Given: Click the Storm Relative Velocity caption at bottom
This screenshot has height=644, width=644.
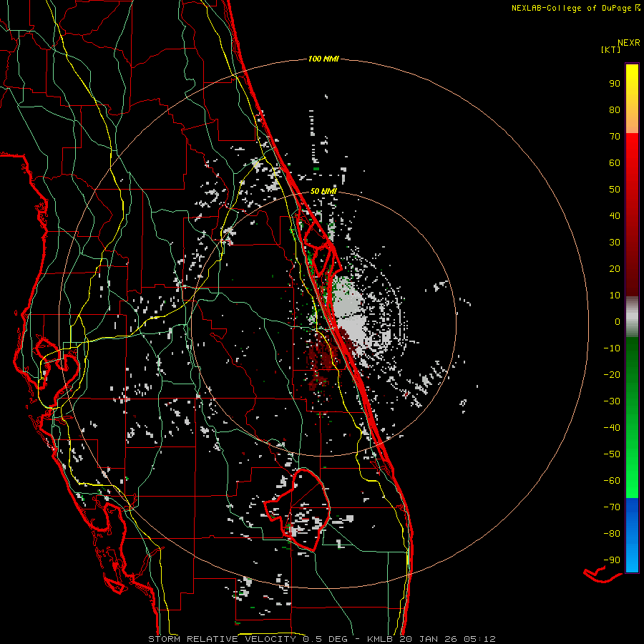Looking at the screenshot, I should tap(321, 639).
